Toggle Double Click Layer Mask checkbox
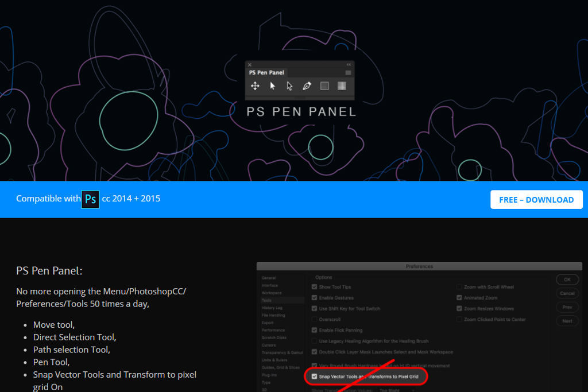Image resolution: width=588 pixels, height=392 pixels. 314,352
